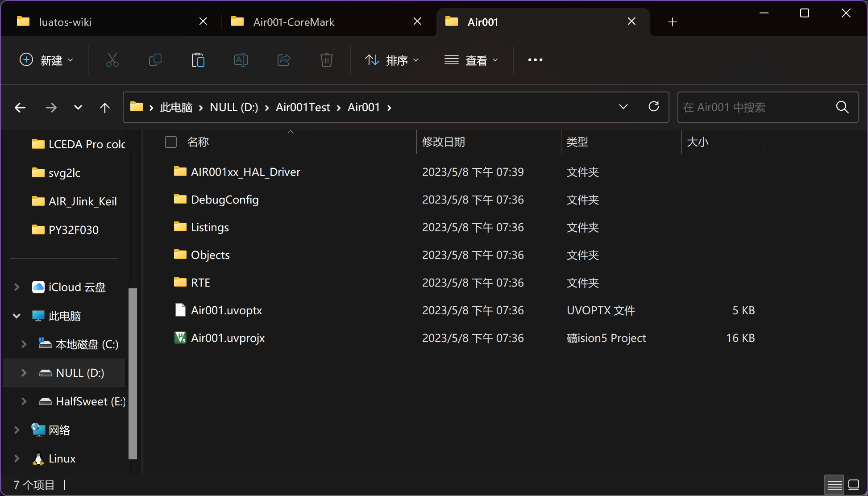This screenshot has width=868, height=496.
Task: Refresh the current folder view
Action: pyautogui.click(x=653, y=107)
